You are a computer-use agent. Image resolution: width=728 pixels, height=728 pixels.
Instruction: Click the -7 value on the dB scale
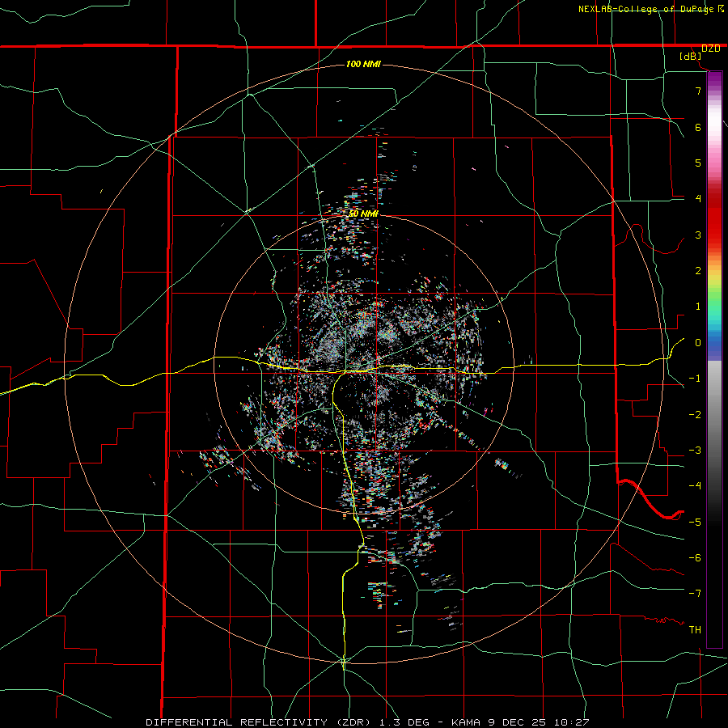(695, 594)
